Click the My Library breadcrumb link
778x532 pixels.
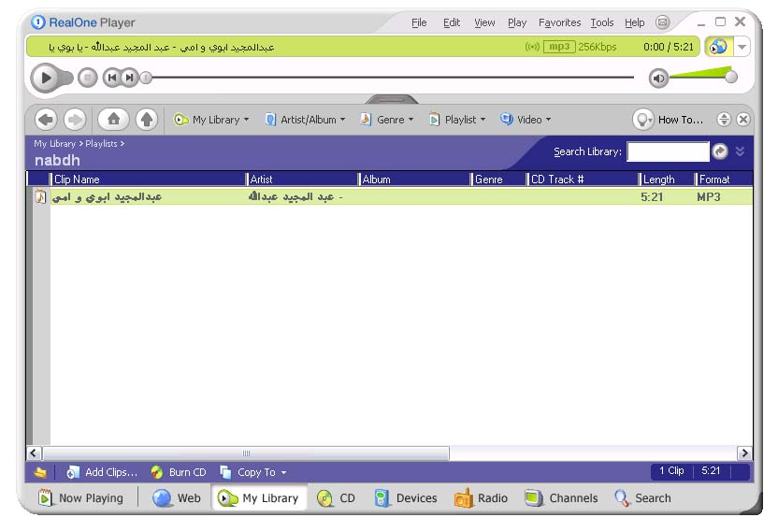pyautogui.click(x=54, y=143)
